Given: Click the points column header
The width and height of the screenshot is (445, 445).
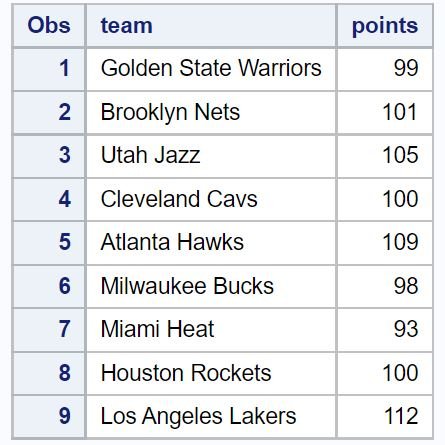Looking at the screenshot, I should (x=385, y=26).
